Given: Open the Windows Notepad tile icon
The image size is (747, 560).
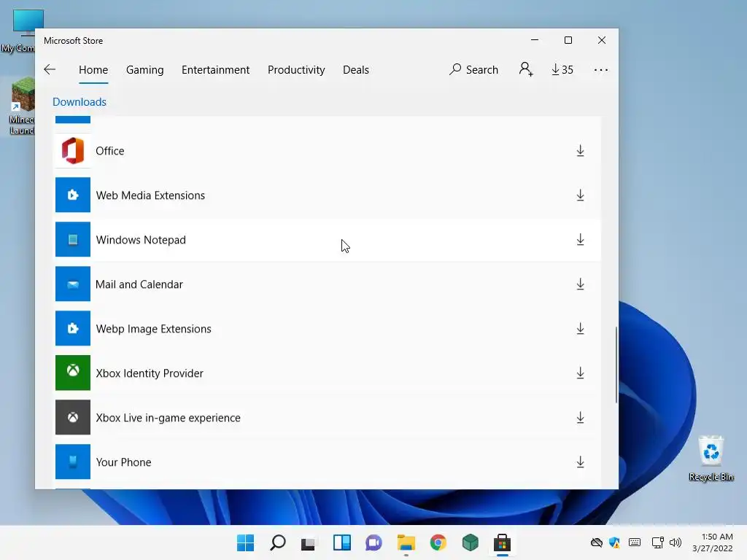Looking at the screenshot, I should [73, 239].
